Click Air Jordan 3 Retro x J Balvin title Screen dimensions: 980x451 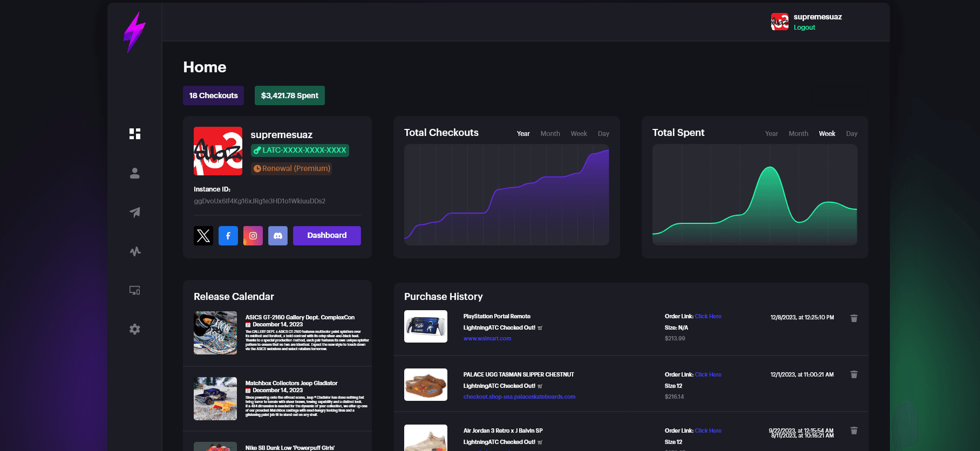503,431
